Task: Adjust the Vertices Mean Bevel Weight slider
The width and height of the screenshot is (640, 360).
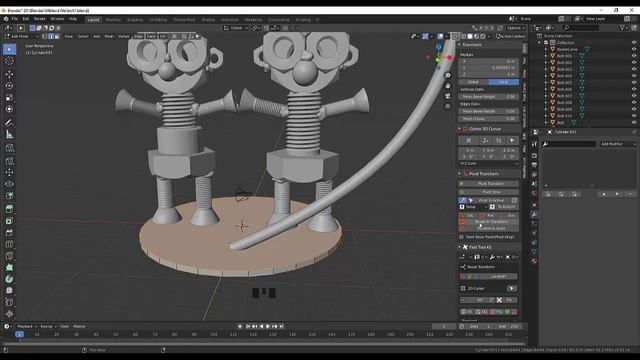Action: click(489, 97)
